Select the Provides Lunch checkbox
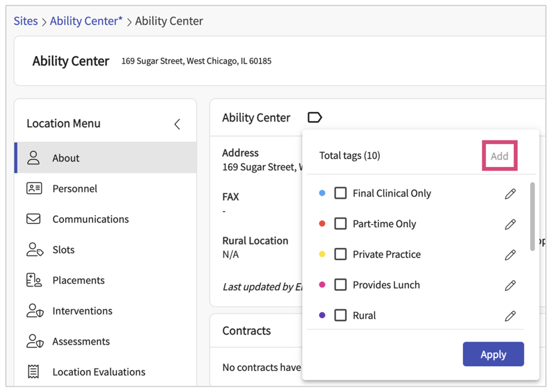The width and height of the screenshot is (551, 392). click(340, 285)
